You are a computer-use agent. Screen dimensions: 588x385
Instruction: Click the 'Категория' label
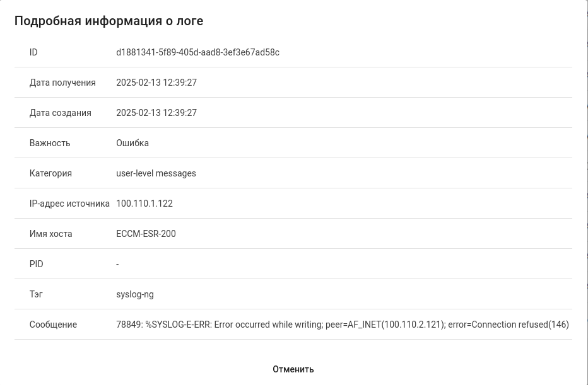(x=50, y=173)
